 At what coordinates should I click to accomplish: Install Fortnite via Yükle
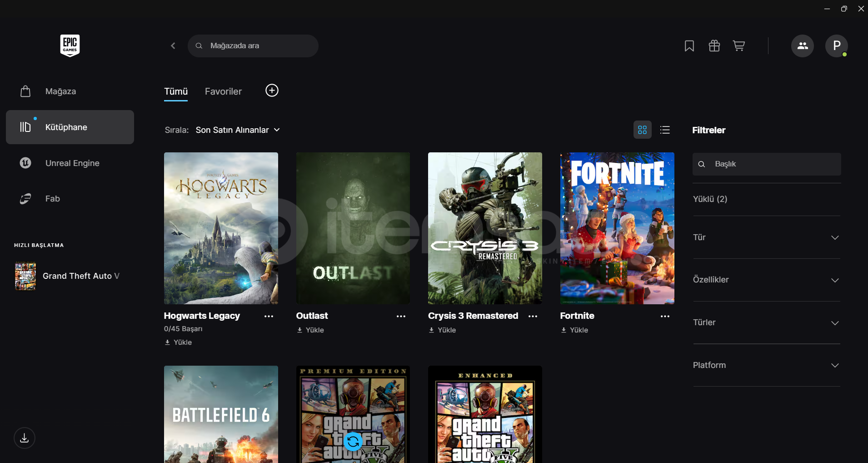pyautogui.click(x=574, y=330)
